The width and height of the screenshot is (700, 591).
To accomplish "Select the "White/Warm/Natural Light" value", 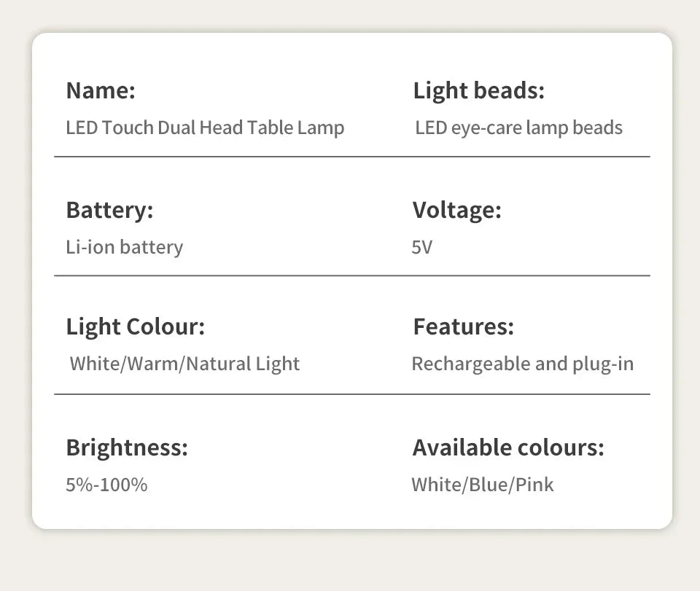I will click(x=184, y=364).
